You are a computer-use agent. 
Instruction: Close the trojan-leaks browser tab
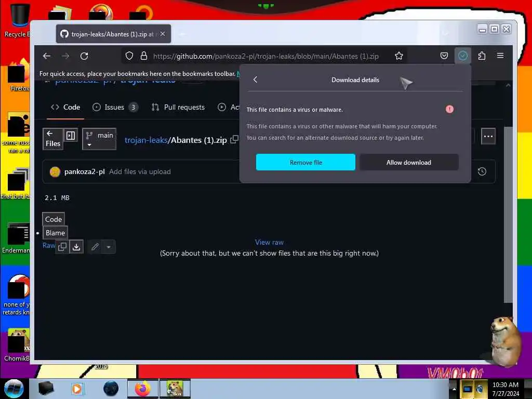click(x=163, y=34)
